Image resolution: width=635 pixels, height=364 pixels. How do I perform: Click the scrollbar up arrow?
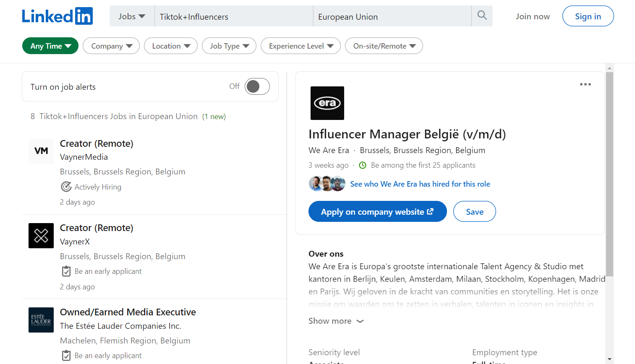click(610, 68)
